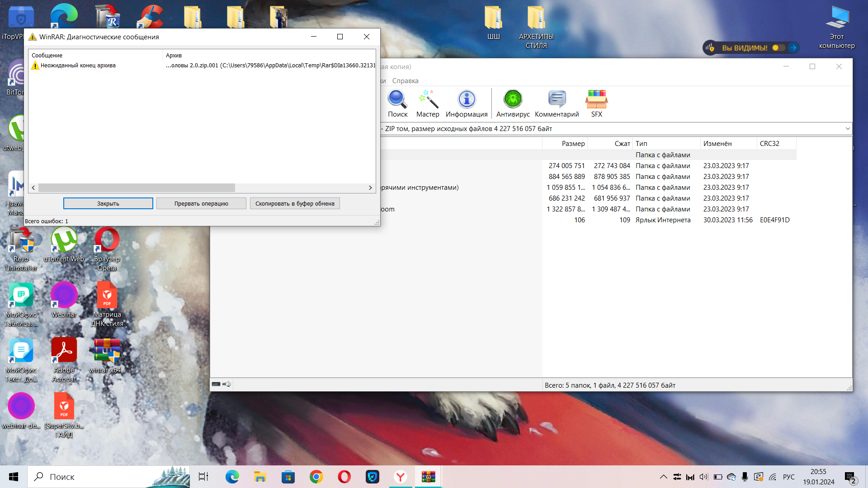The width and height of the screenshot is (868, 488).
Task: Run the Антивирус scan tool
Action: pos(513,103)
